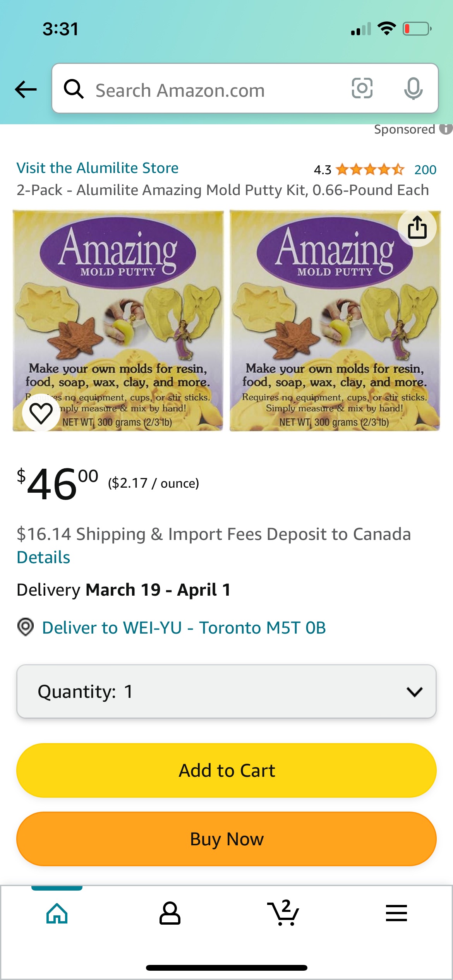Open camera lens search

(x=362, y=89)
